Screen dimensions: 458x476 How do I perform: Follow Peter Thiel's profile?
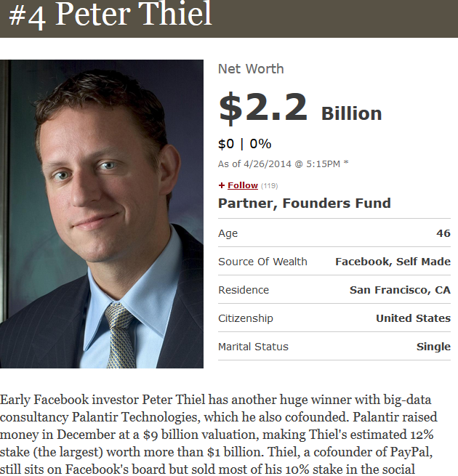pos(243,185)
